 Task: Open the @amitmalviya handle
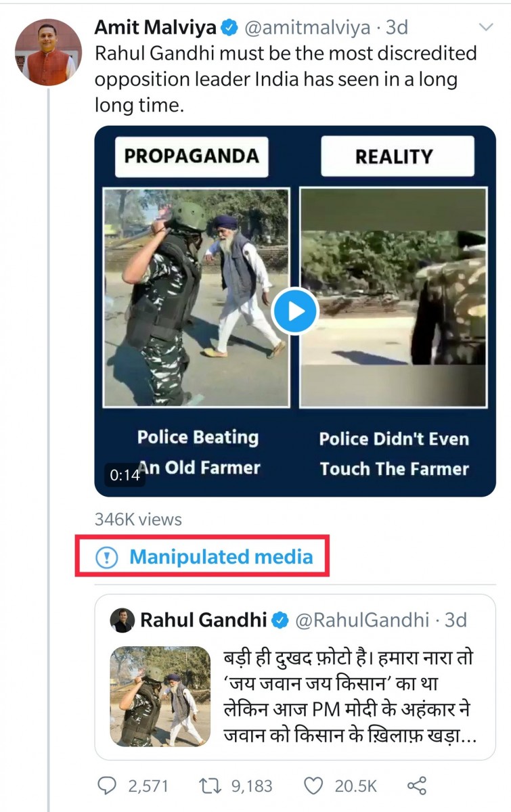click(x=307, y=28)
